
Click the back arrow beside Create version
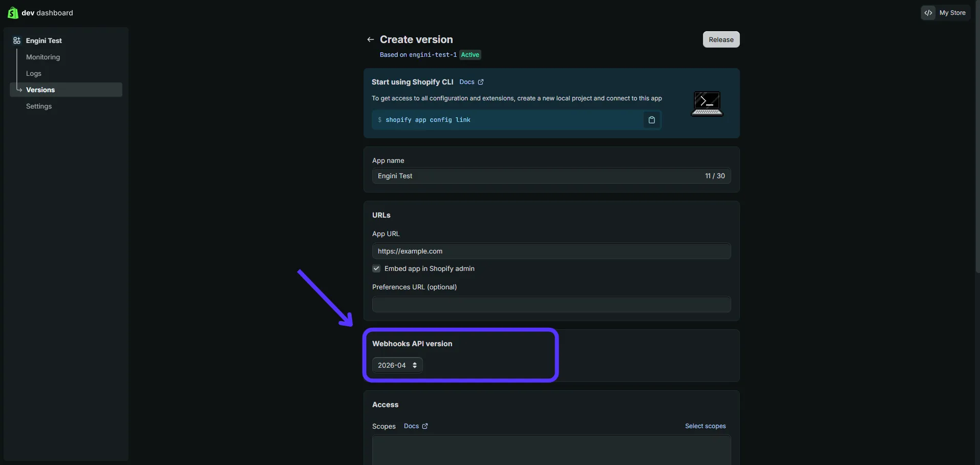(371, 39)
